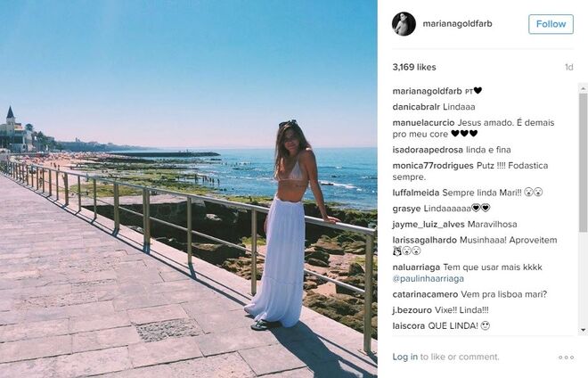Click Log in link
Viewport: 588px width, 378px height.
tap(405, 357)
